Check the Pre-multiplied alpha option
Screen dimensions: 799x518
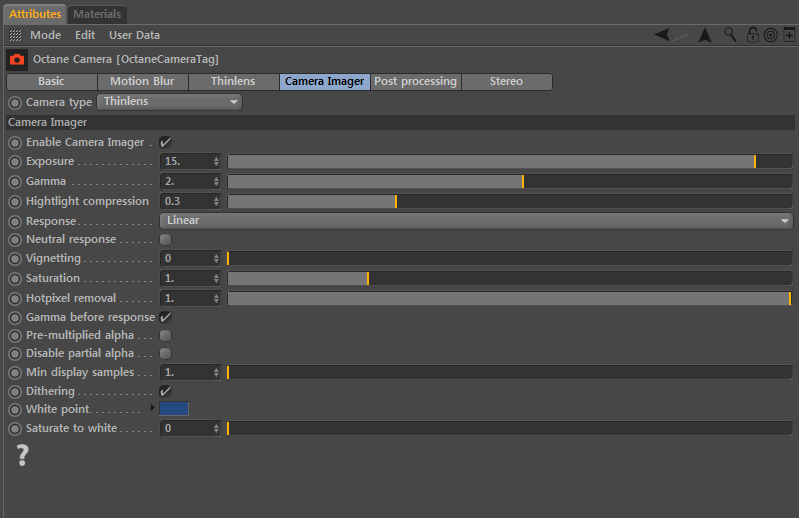[165, 335]
